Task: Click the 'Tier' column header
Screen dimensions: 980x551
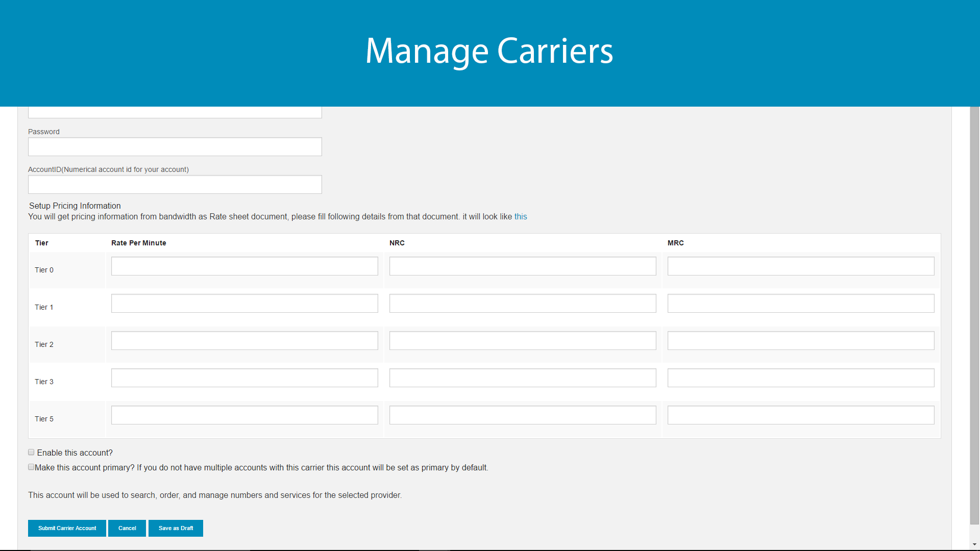Action: [x=42, y=243]
